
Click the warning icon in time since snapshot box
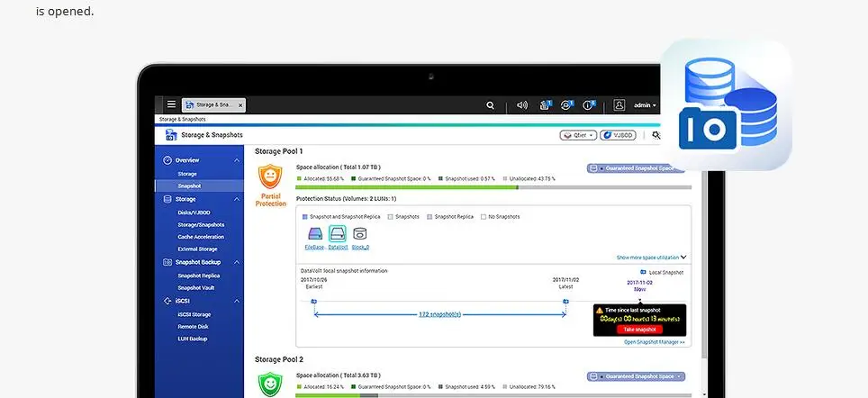[x=600, y=311]
